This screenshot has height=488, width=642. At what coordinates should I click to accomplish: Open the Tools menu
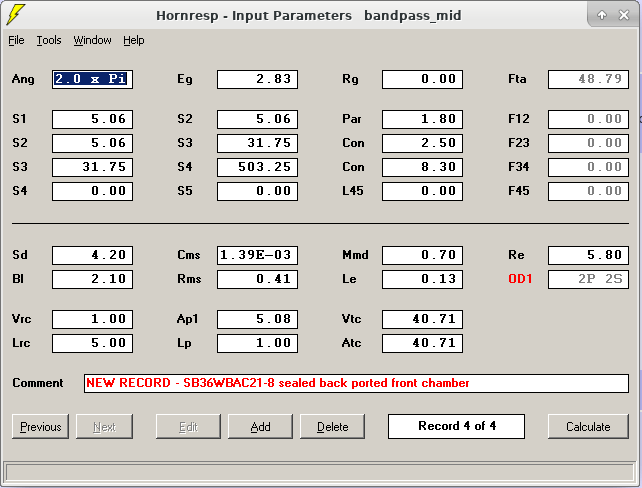coord(49,40)
